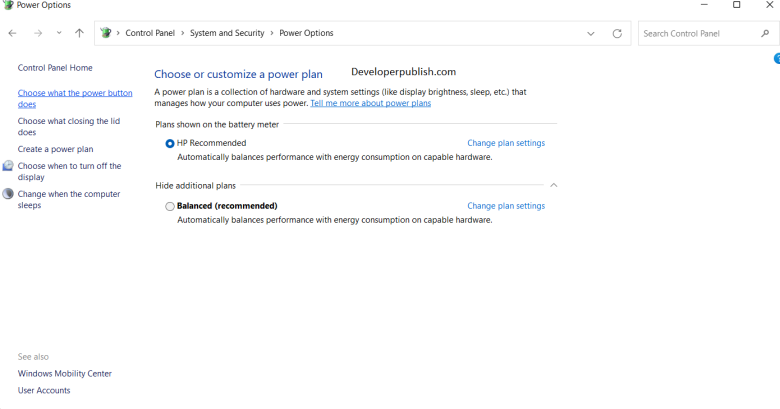This screenshot has height=409, width=780.
Task: Collapse the Hide additional plans section
Action: pos(553,185)
